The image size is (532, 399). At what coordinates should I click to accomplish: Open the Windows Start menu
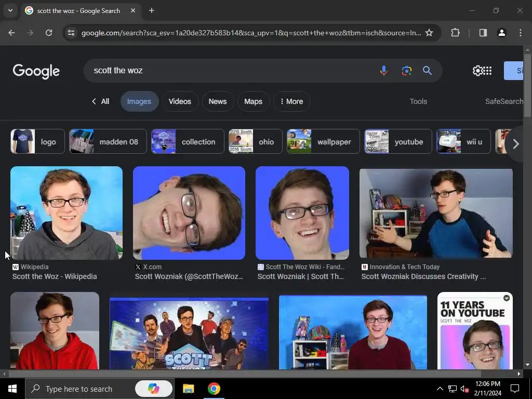point(12,389)
